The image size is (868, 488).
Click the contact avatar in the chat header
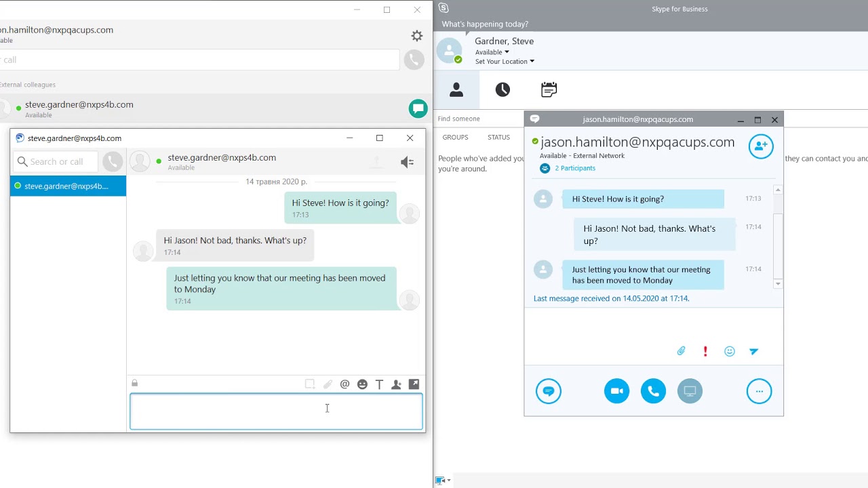(140, 161)
